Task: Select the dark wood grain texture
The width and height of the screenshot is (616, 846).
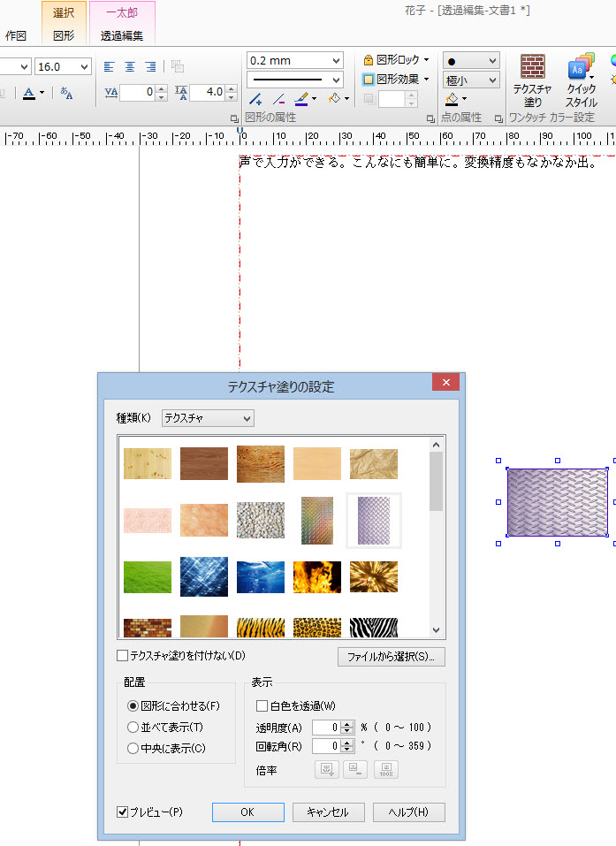Action: [x=204, y=463]
